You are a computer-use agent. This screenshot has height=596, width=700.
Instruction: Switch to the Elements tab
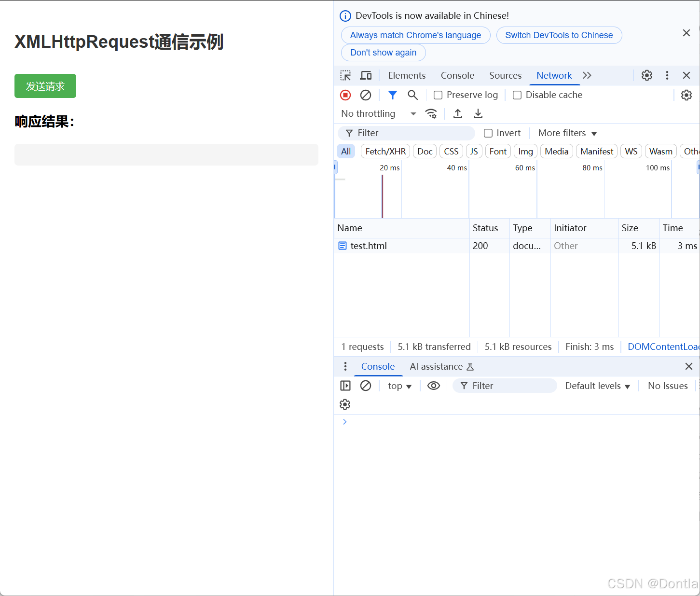pyautogui.click(x=407, y=75)
